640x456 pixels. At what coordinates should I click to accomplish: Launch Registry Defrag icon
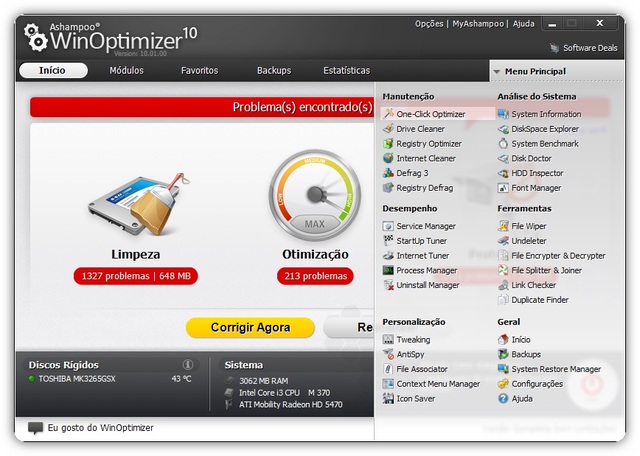click(389, 188)
